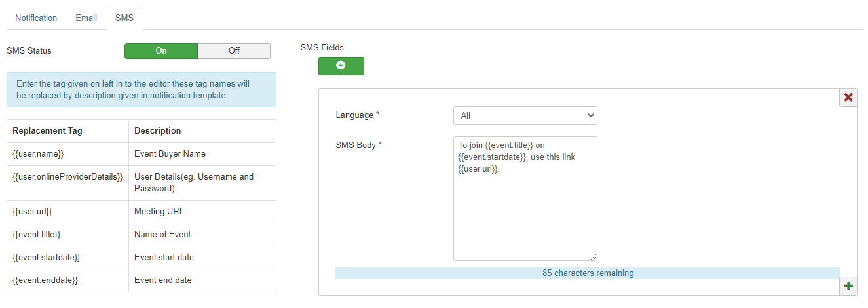Click the {{user.name}} replacement tag
This screenshot has width=868, height=308.
tap(38, 154)
